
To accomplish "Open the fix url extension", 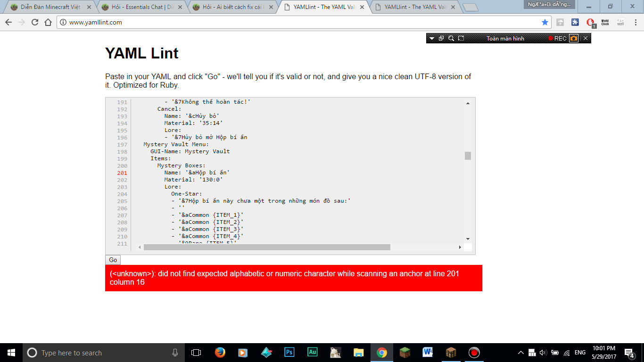I will 620,22.
